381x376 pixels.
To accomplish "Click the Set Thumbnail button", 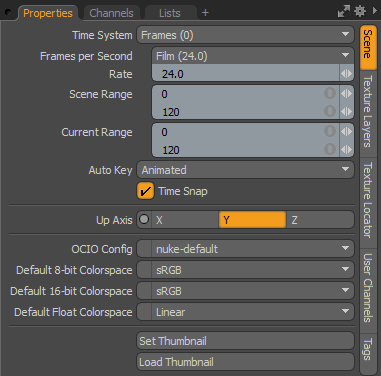I will (x=245, y=341).
